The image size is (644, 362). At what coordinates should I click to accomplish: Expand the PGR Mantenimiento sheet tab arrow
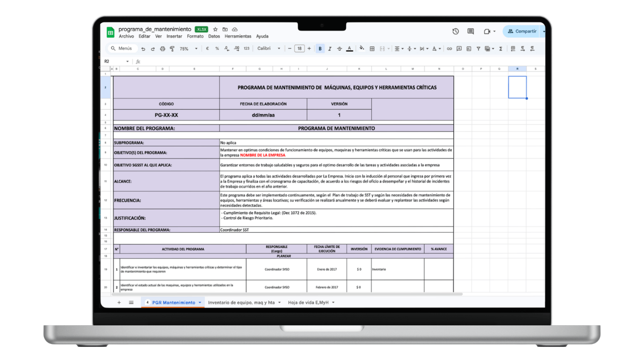click(200, 303)
